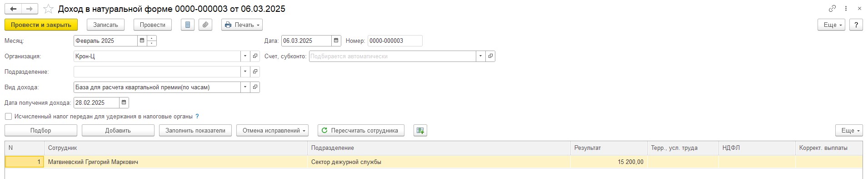Click the back navigation arrow

tap(14, 9)
